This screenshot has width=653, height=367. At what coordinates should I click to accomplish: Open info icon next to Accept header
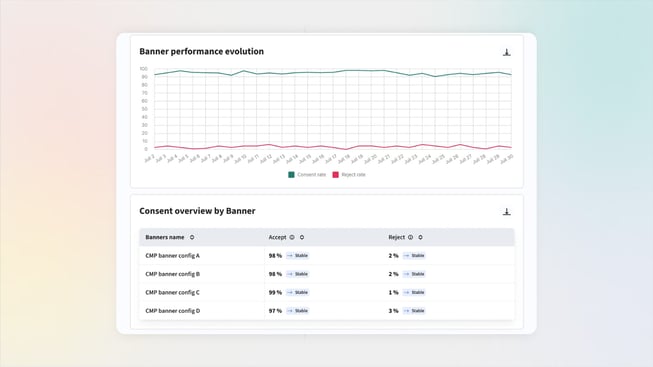tap(292, 237)
